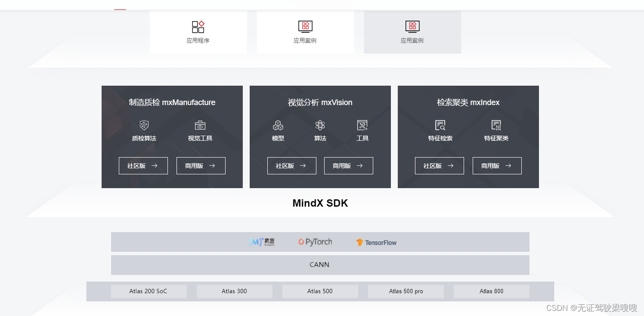Image resolution: width=644 pixels, height=316 pixels.
Task: Click the 质检算法 shield icon
Action: click(x=144, y=125)
